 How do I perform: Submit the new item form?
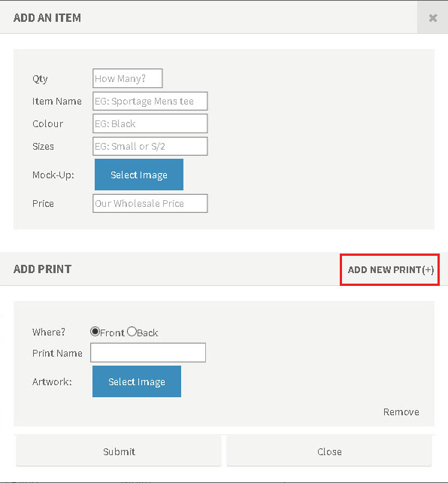point(119,451)
